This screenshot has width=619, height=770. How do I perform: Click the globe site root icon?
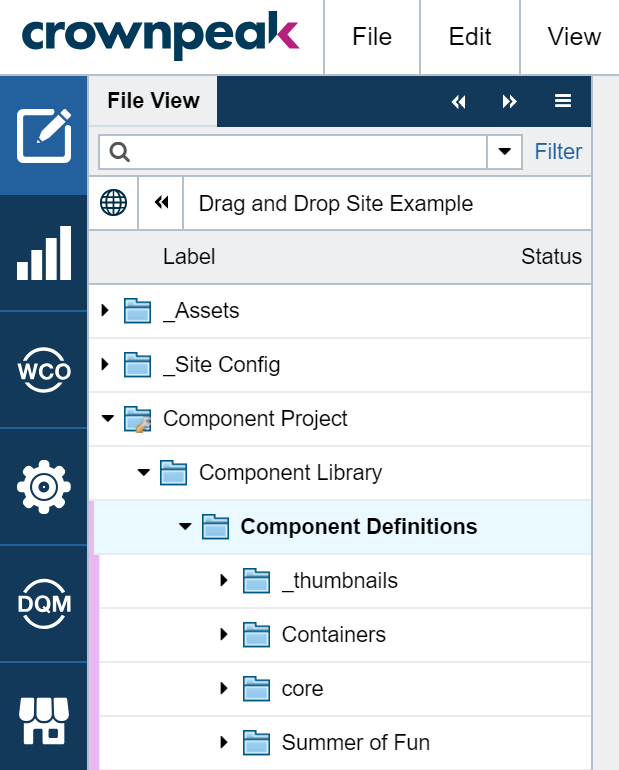[113, 202]
